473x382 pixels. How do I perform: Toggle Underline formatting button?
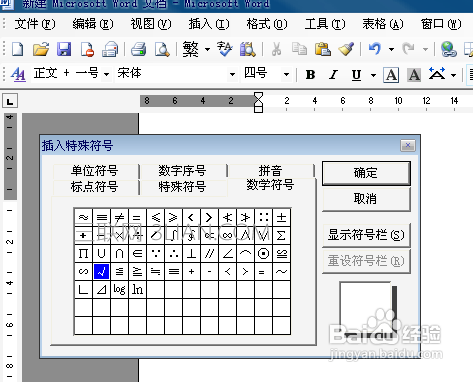pyautogui.click(x=356, y=75)
